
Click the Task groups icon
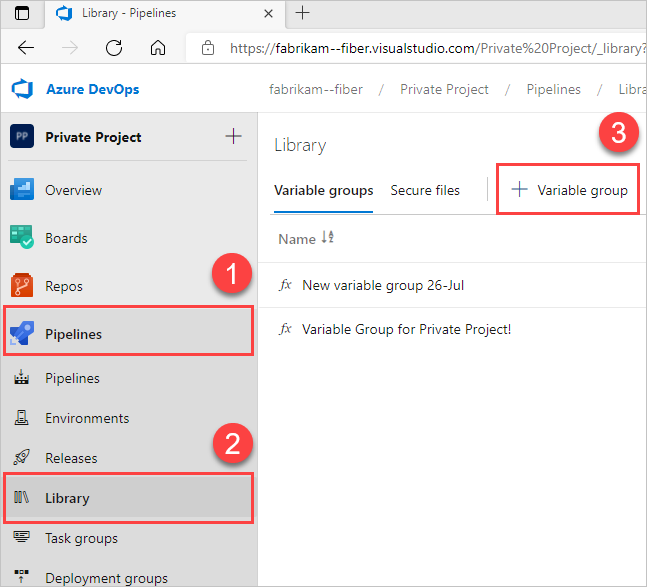click(x=21, y=537)
